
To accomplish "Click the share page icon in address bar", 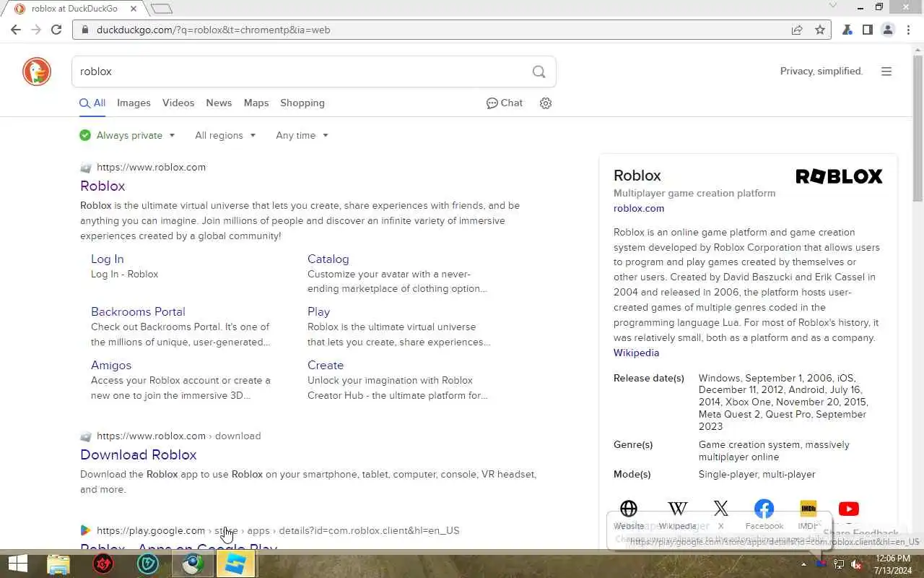I will point(797,30).
